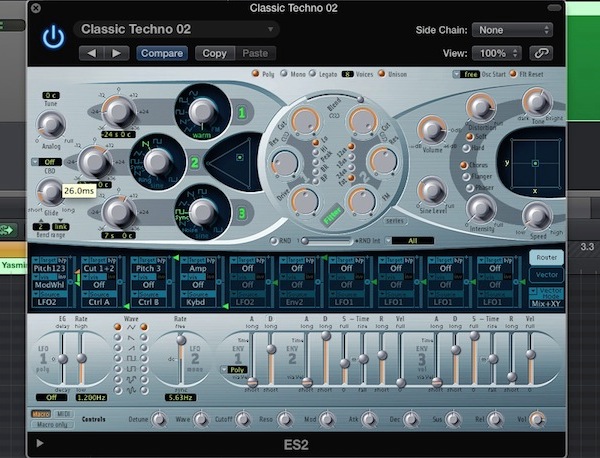The image size is (600, 458).
Task: Click the filter Drive knob
Action: 305,201
